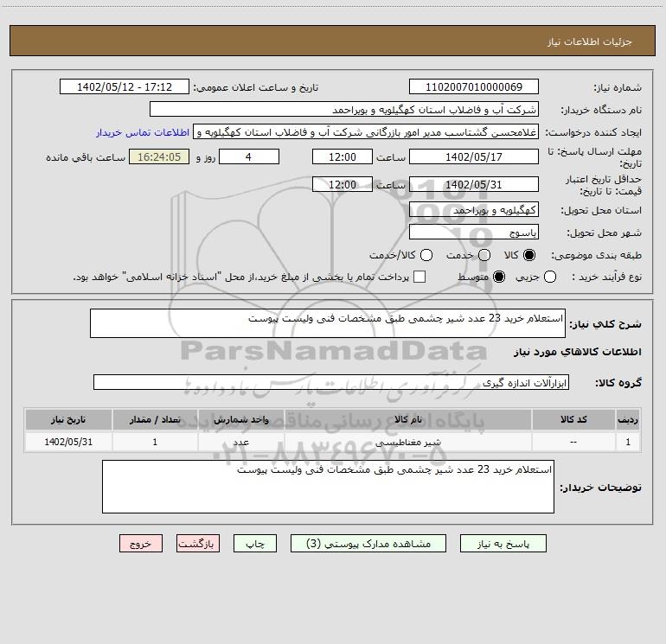Click item name cell شیر مغناطیسی

coord(407,442)
